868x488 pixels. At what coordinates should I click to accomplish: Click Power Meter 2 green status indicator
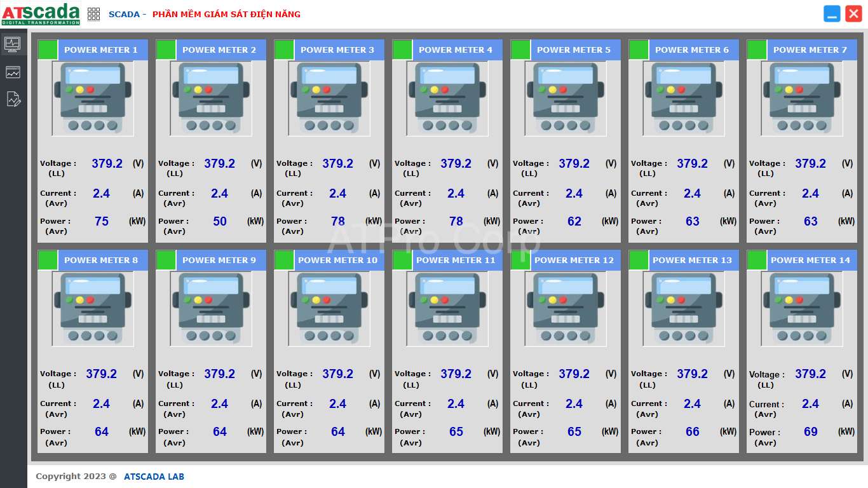click(166, 50)
